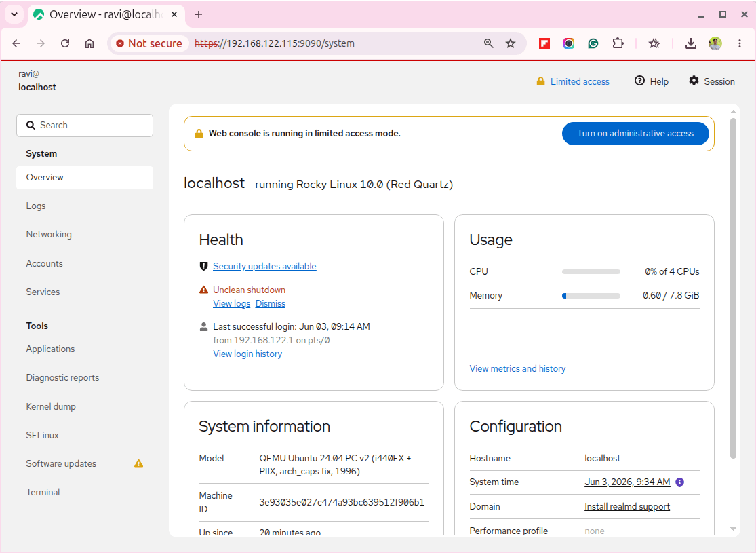756x553 pixels.
Task: Open the zoom magnifier in address bar
Action: coord(488,43)
